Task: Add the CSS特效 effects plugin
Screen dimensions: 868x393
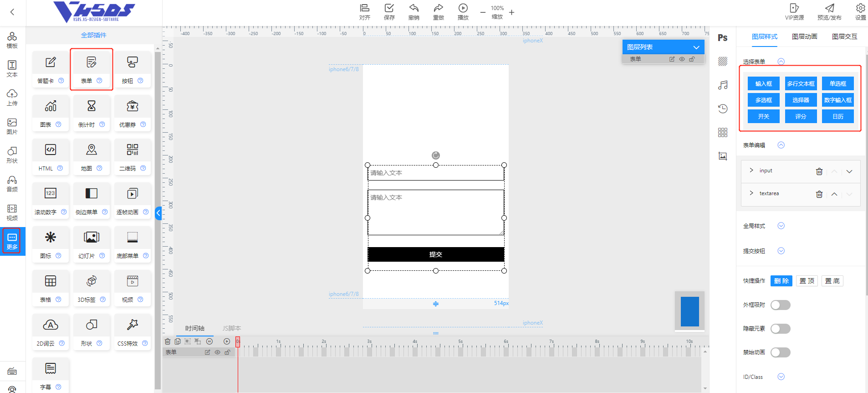Action: (x=133, y=332)
